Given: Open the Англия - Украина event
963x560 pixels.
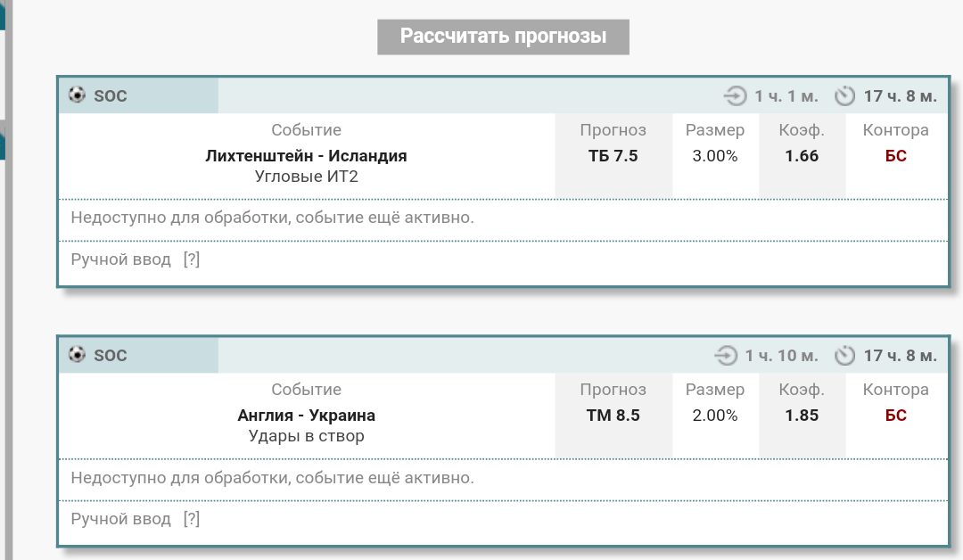Looking at the screenshot, I should click(306, 416).
